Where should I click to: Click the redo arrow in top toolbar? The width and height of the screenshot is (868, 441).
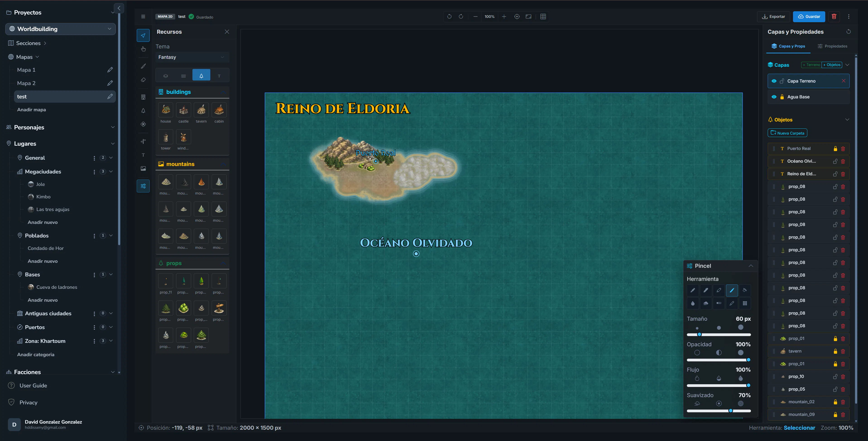point(461,17)
